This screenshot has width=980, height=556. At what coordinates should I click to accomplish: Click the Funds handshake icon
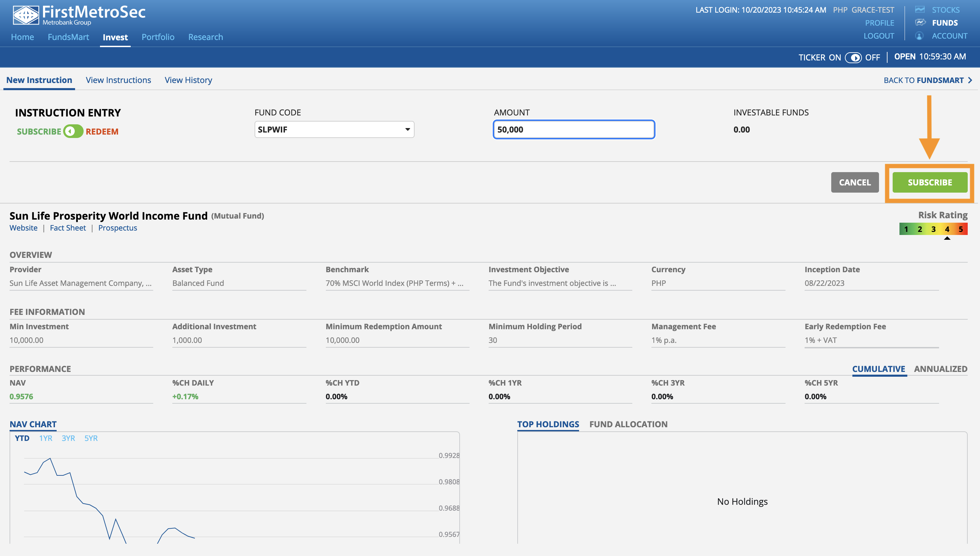coord(920,23)
